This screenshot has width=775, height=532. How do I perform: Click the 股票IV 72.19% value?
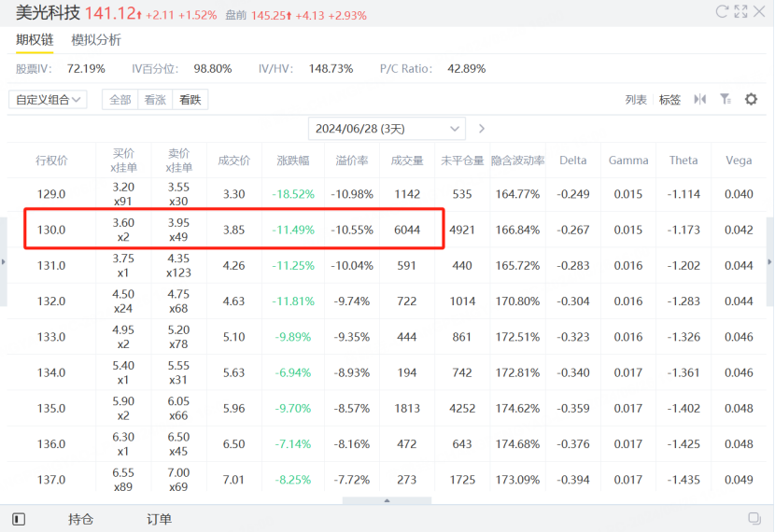[x=86, y=69]
